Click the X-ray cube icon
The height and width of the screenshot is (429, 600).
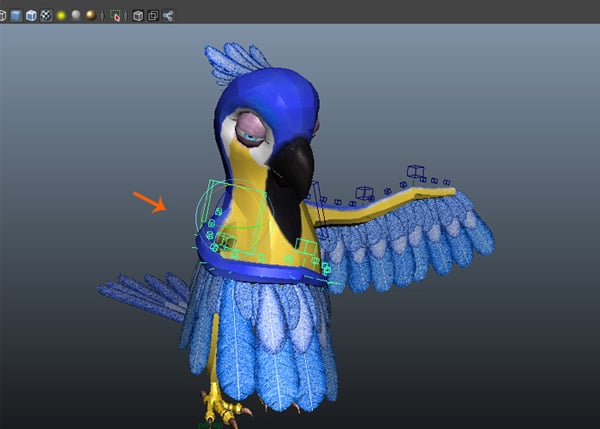click(137, 15)
